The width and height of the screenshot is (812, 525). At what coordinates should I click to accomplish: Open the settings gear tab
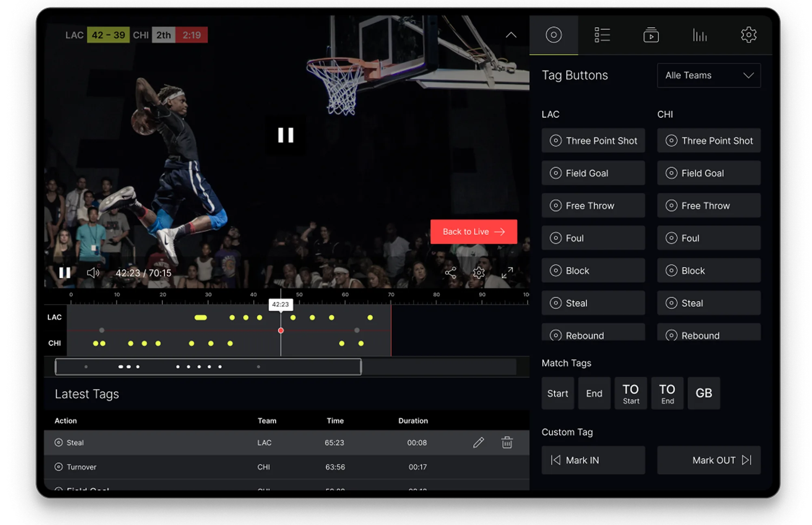pos(748,35)
